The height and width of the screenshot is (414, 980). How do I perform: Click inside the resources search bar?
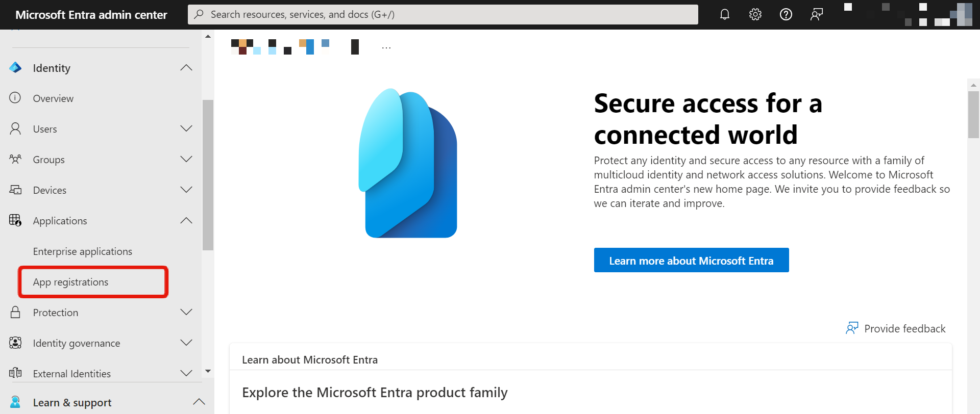point(443,14)
